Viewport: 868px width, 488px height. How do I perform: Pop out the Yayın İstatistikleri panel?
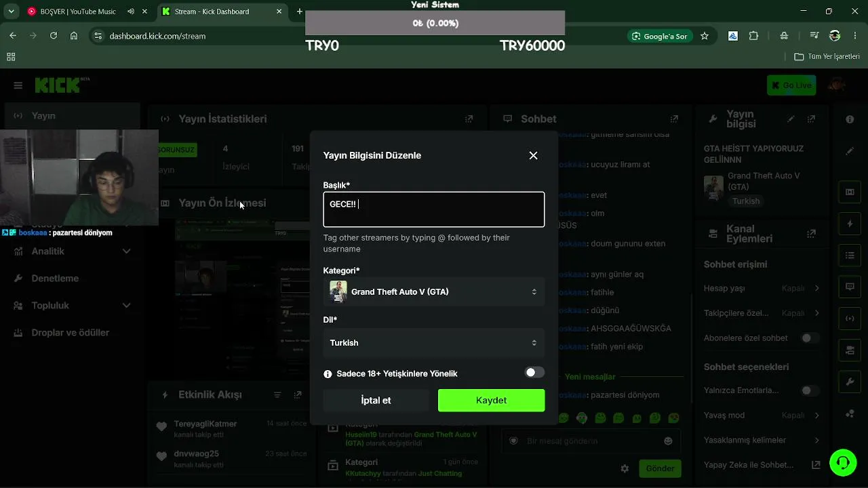pos(469,119)
